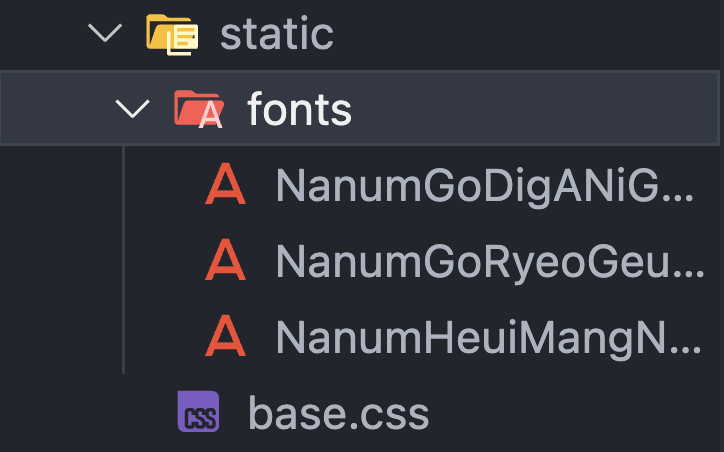Collapse the static folder chevron

(105, 33)
